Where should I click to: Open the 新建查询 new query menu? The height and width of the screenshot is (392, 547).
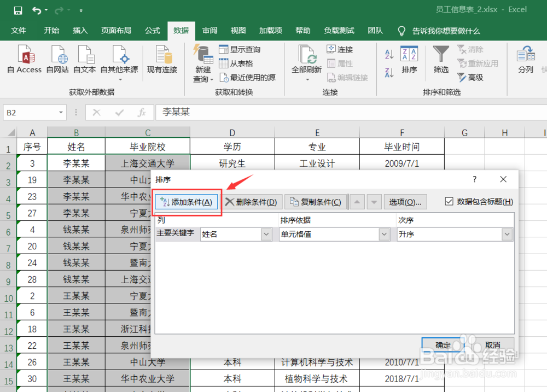coord(203,63)
